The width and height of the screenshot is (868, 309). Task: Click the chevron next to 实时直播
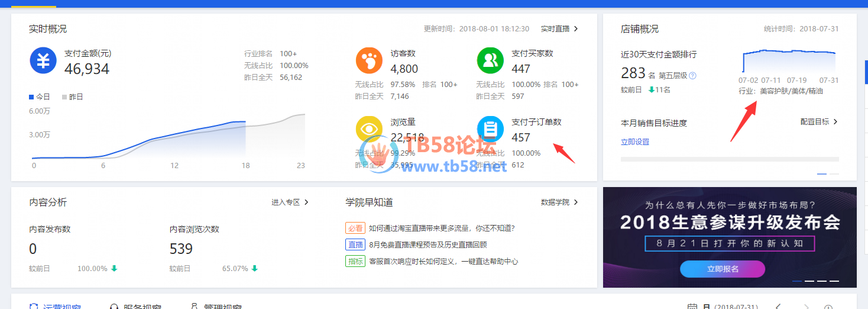(x=576, y=28)
